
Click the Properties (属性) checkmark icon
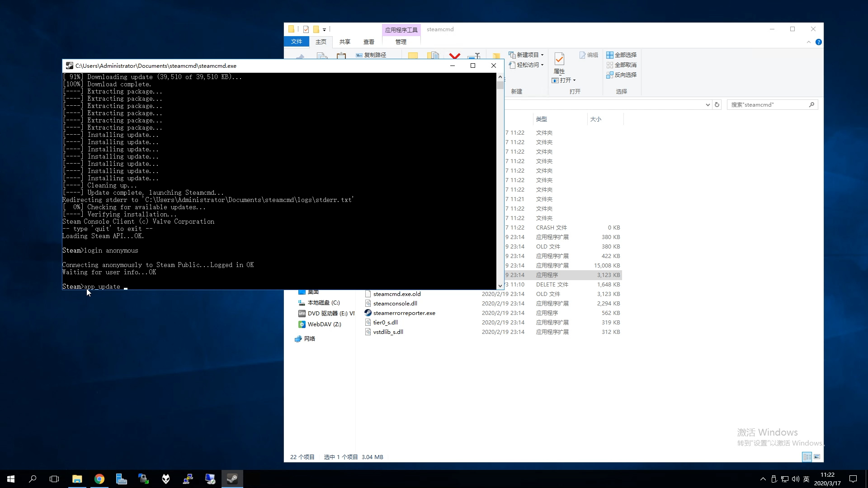point(559,59)
